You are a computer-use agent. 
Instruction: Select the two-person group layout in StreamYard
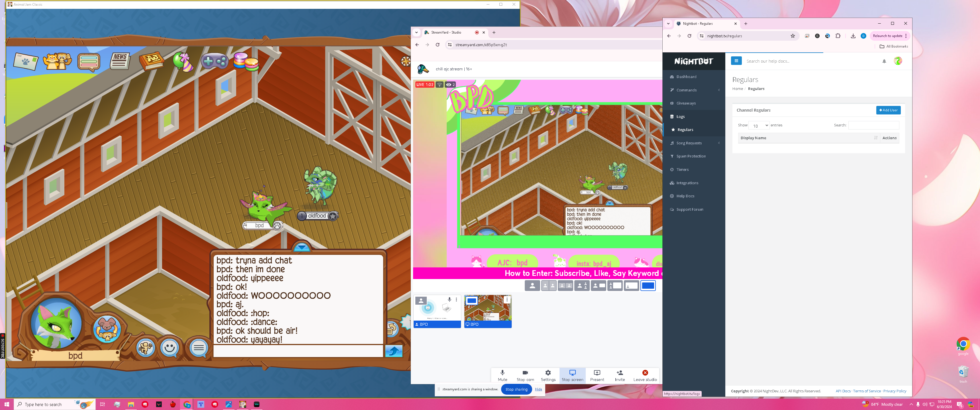565,286
